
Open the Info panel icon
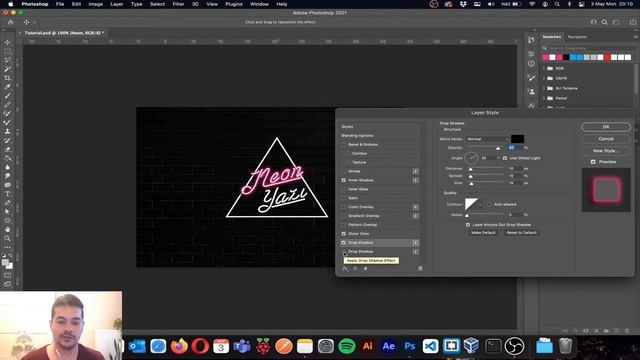pyautogui.click(x=531, y=64)
